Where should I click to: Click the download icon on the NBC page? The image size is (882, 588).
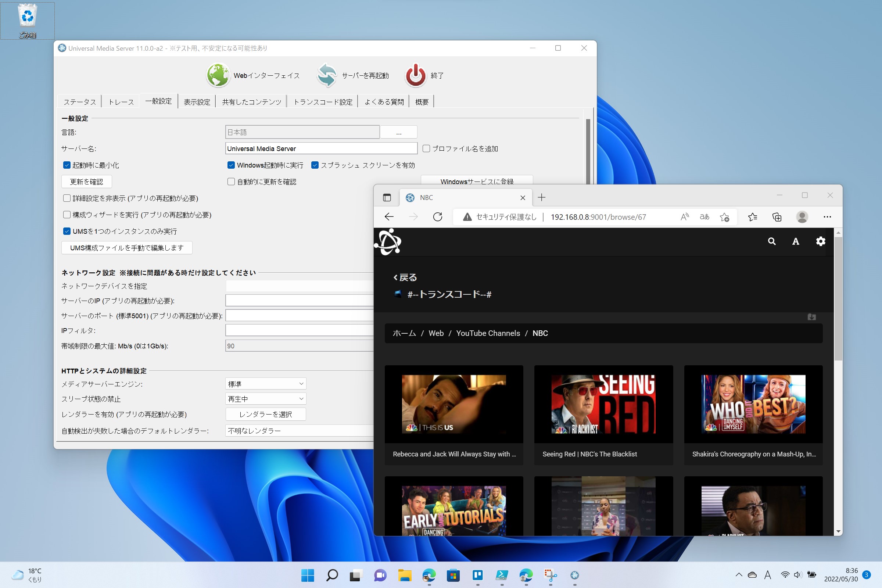[x=812, y=317]
